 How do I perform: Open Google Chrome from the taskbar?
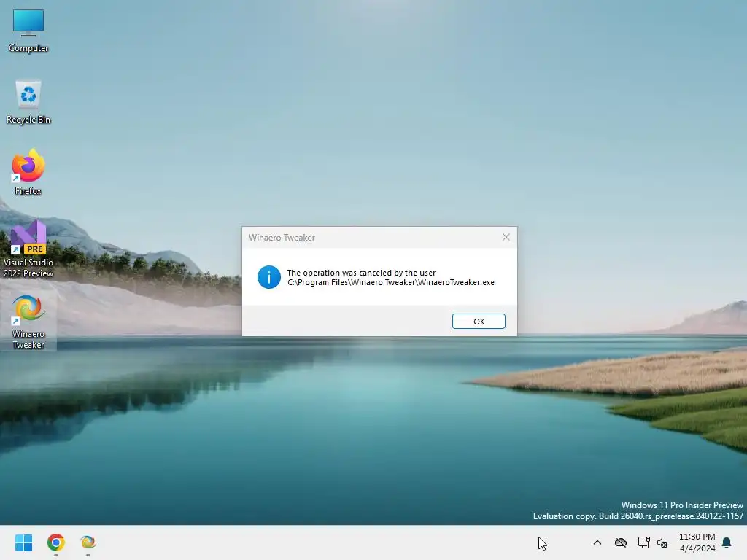(x=55, y=542)
